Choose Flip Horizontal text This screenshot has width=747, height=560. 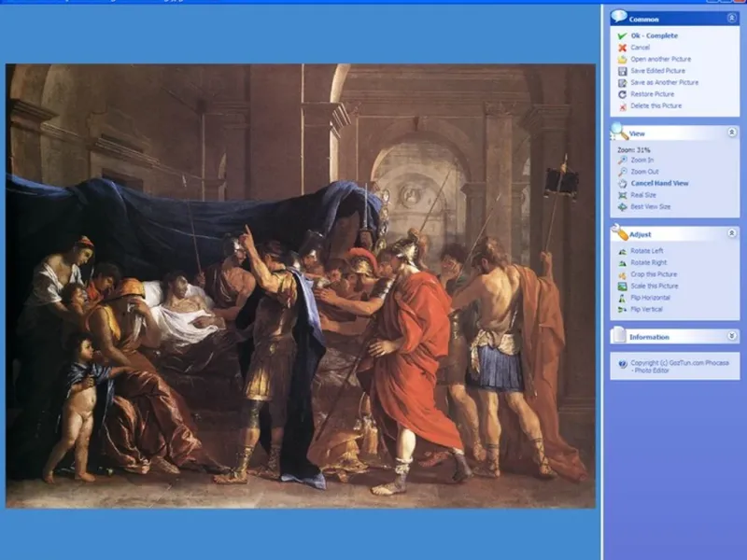click(650, 298)
